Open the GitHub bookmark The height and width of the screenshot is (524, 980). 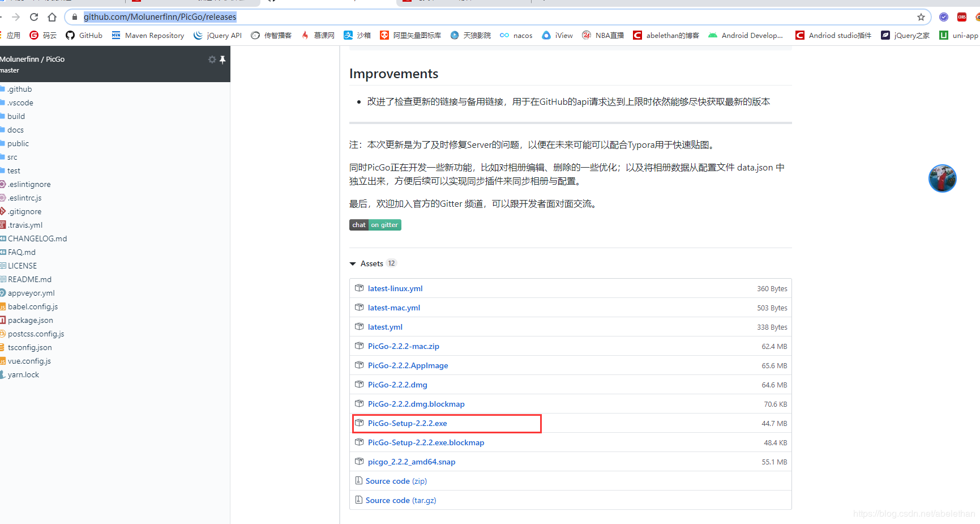point(84,35)
